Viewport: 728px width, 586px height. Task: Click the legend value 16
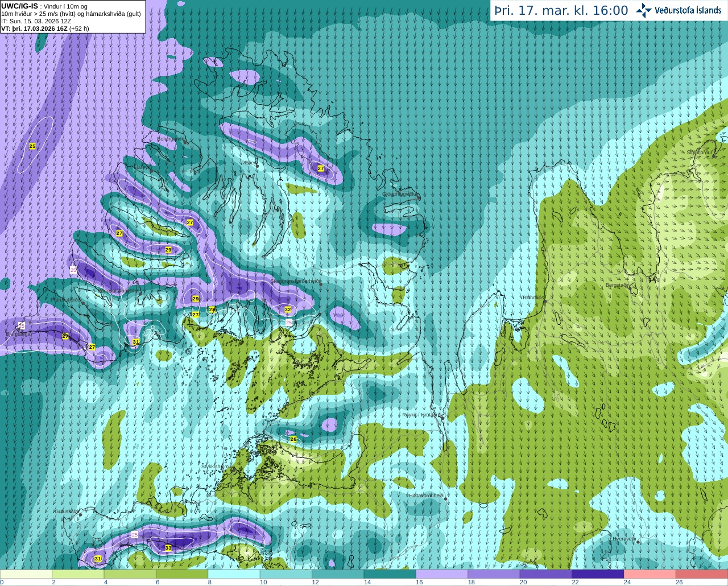click(x=419, y=582)
